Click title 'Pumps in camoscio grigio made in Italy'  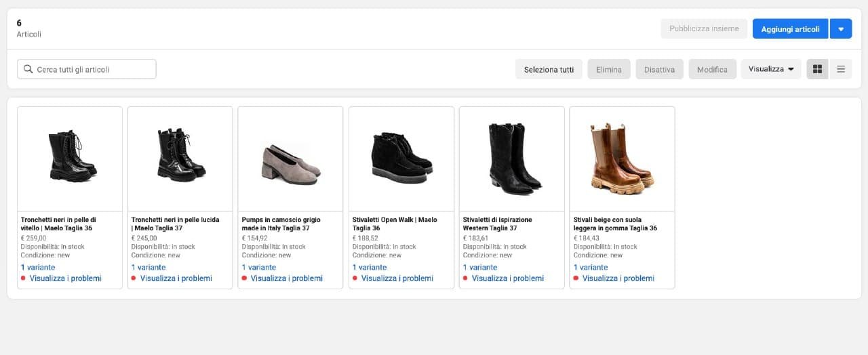tap(281, 224)
